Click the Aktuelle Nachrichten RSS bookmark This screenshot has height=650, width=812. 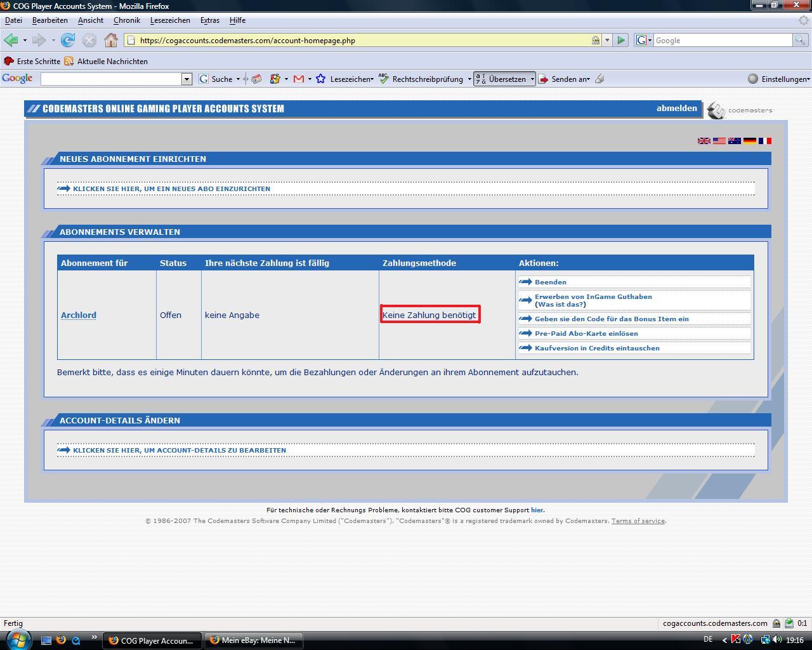(x=105, y=62)
